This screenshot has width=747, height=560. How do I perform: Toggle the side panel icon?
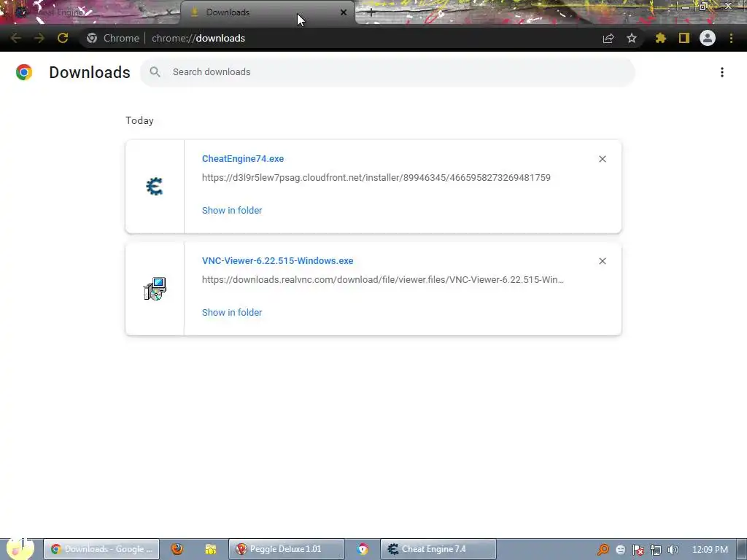(684, 38)
